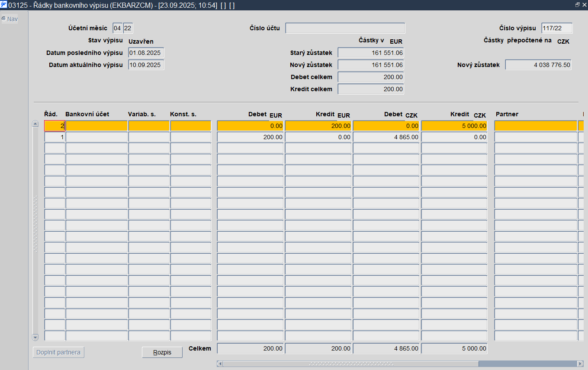Click the Partner cell in line 2
The height and width of the screenshot is (370, 588).
(x=536, y=126)
